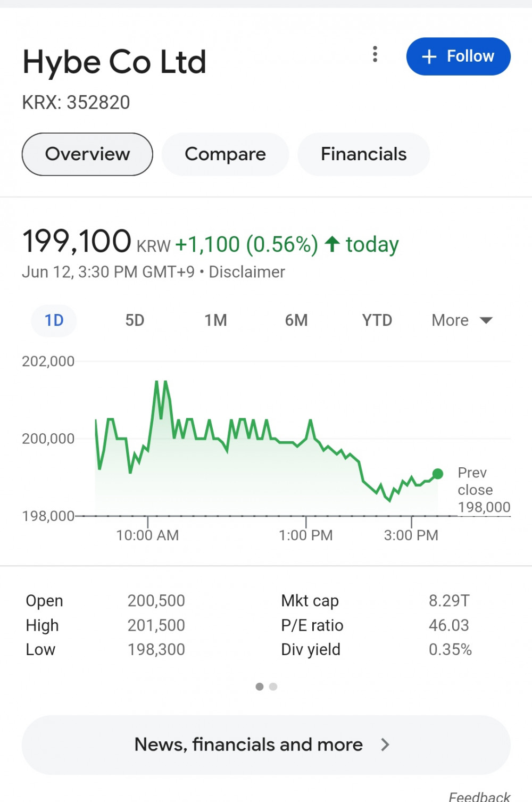Click the chevron arrow beside News, financials
This screenshot has height=802, width=532.
[385, 745]
